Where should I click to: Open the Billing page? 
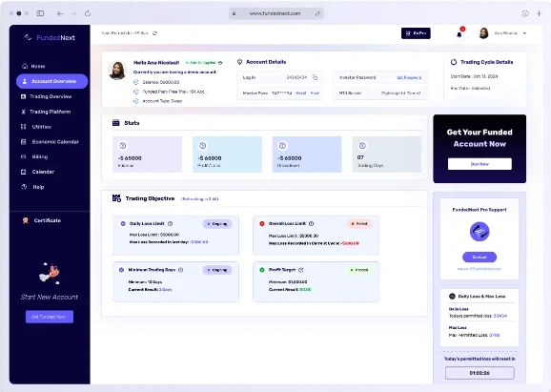pos(34,156)
